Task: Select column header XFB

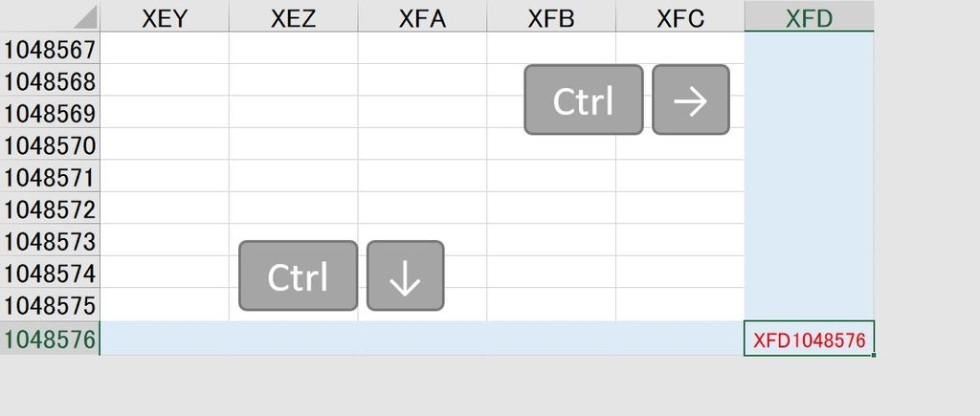Action: pyautogui.click(x=551, y=17)
